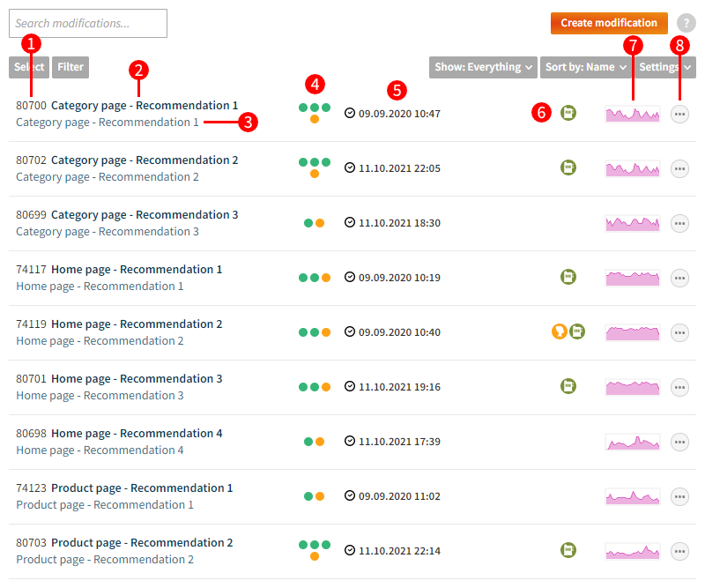Screen dimensions: 705x588
Task: Click the Create modification button
Action: pyautogui.click(x=609, y=24)
